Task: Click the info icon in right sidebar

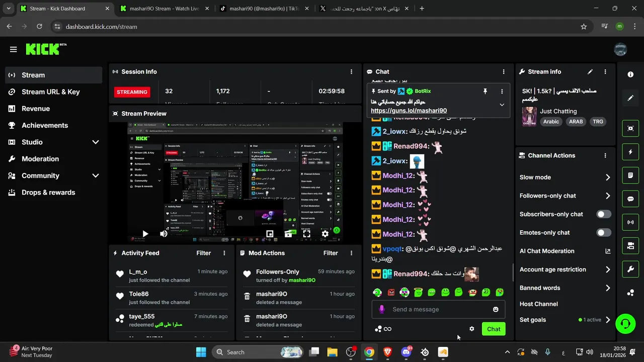Action: (630, 74)
